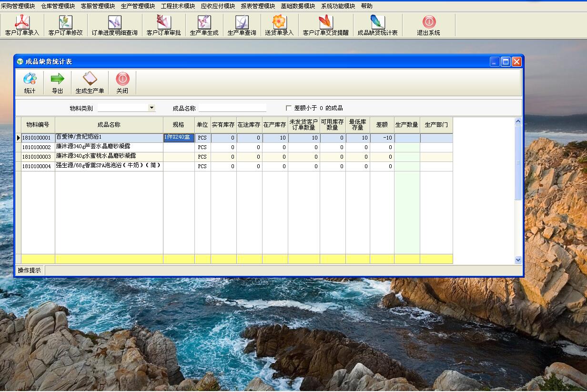The width and height of the screenshot is (587, 392).
Task: Click 成品名称 column header
Action: [109, 125]
